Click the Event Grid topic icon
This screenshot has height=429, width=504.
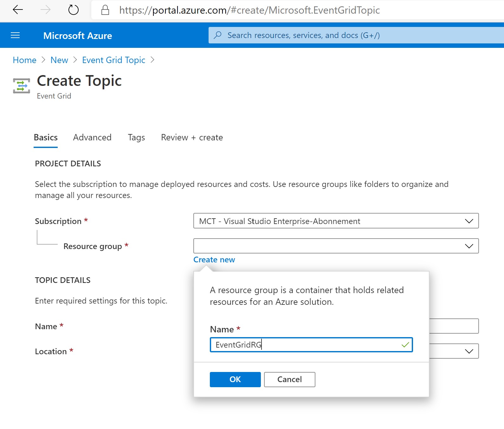pyautogui.click(x=22, y=86)
